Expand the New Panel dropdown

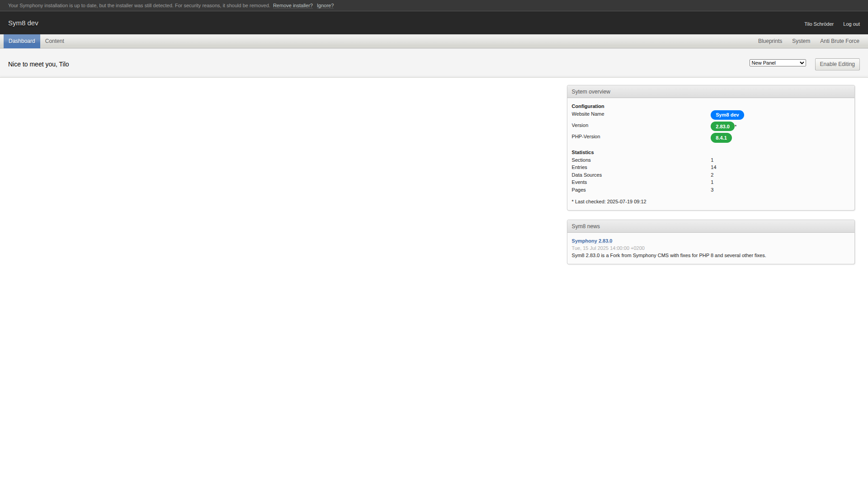tap(777, 63)
